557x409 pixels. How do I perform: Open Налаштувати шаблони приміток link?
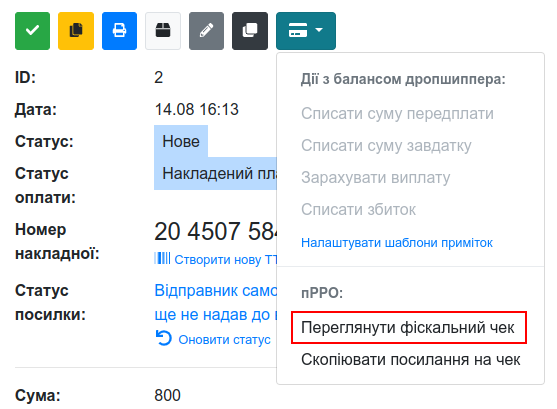397,243
